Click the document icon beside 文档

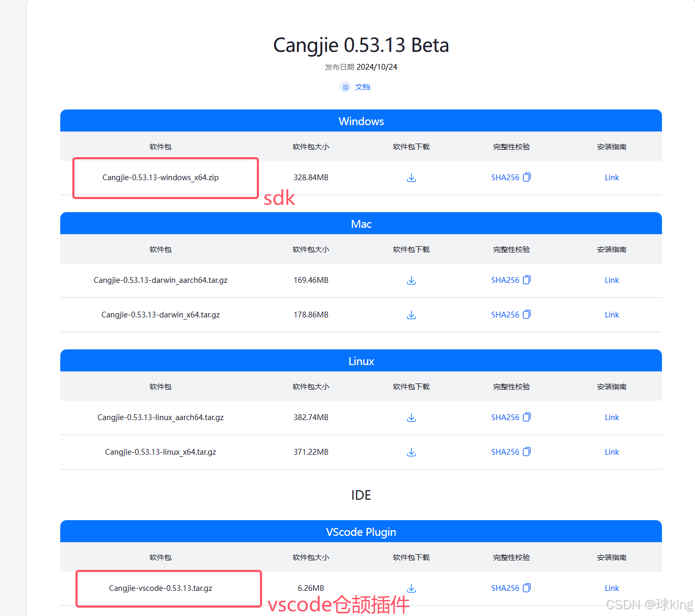[x=345, y=87]
